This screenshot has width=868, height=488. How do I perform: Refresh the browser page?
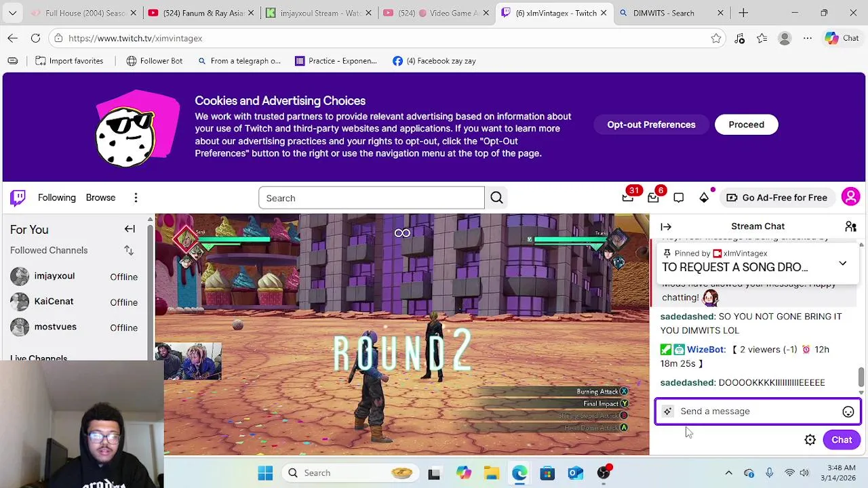[35, 39]
